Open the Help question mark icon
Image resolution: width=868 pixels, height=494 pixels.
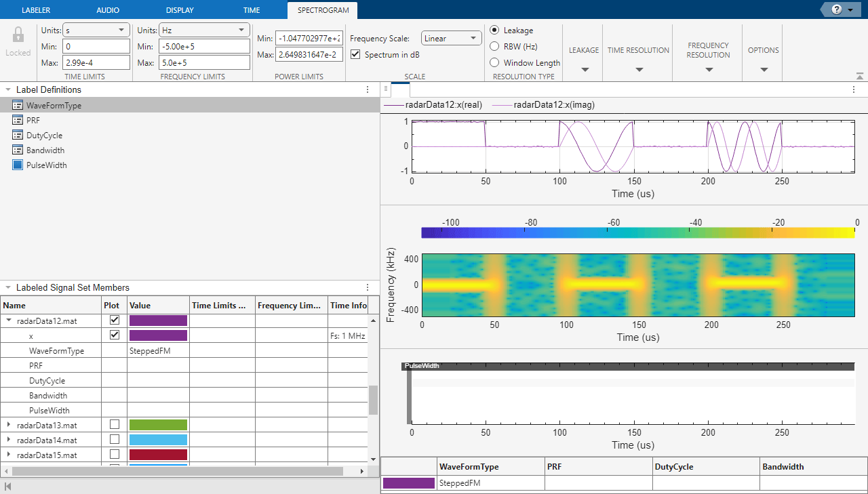(x=836, y=9)
